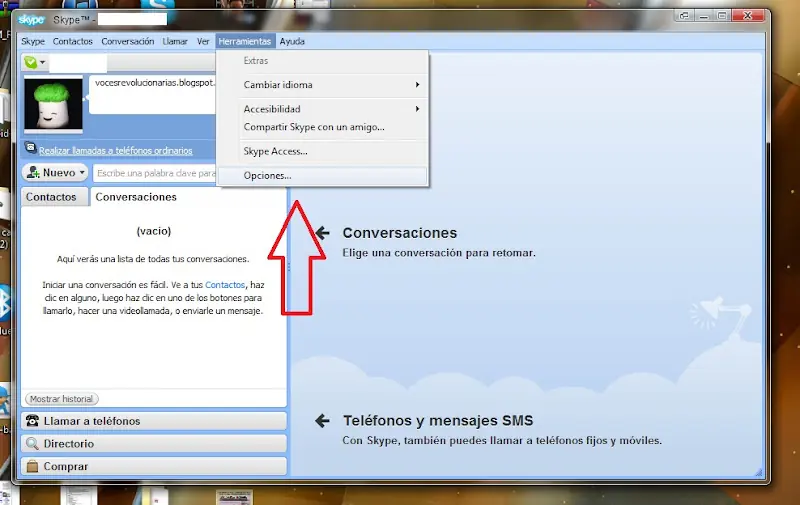The width and height of the screenshot is (800, 505).
Task: Click the Skype logo in title bar
Action: (x=31, y=20)
